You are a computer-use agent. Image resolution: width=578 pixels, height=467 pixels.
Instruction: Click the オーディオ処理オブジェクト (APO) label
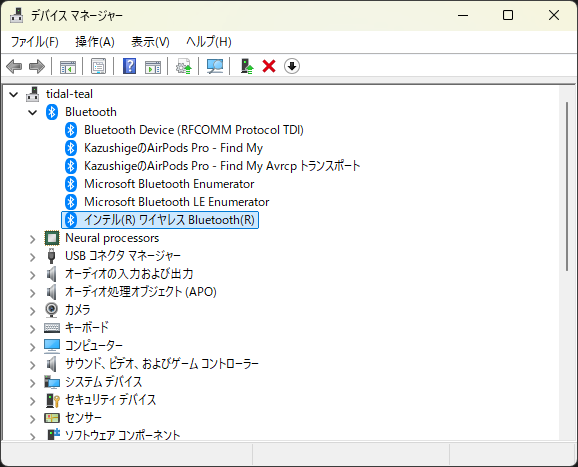141,292
